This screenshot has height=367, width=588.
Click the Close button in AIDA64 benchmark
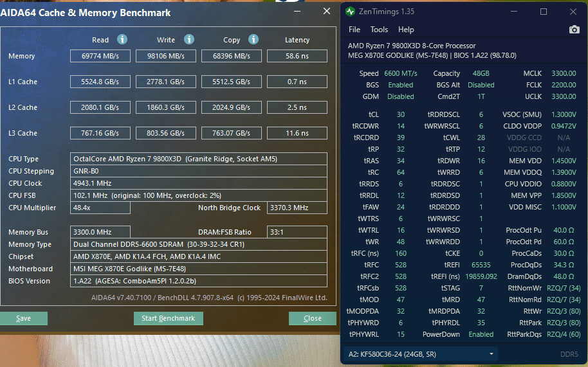313,318
